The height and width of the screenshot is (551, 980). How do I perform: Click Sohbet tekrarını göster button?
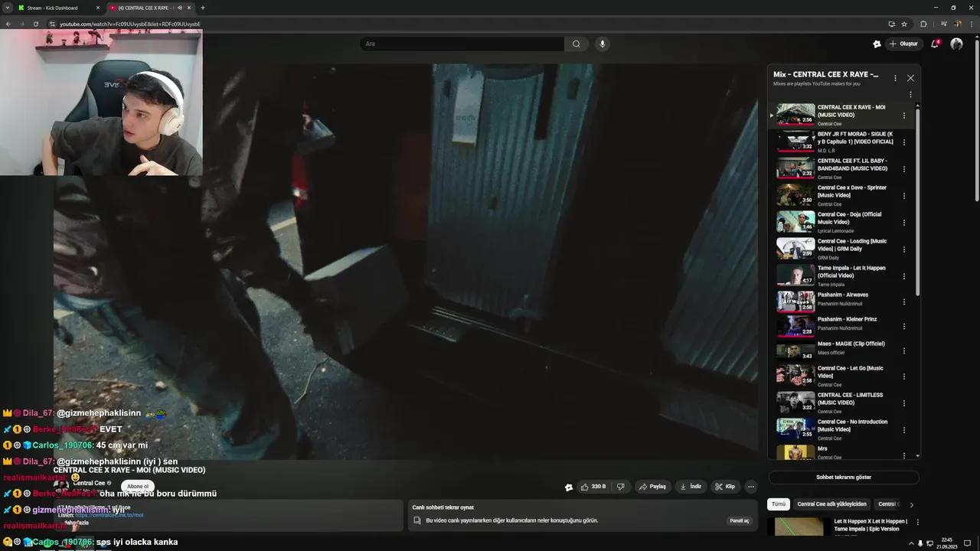844,477
